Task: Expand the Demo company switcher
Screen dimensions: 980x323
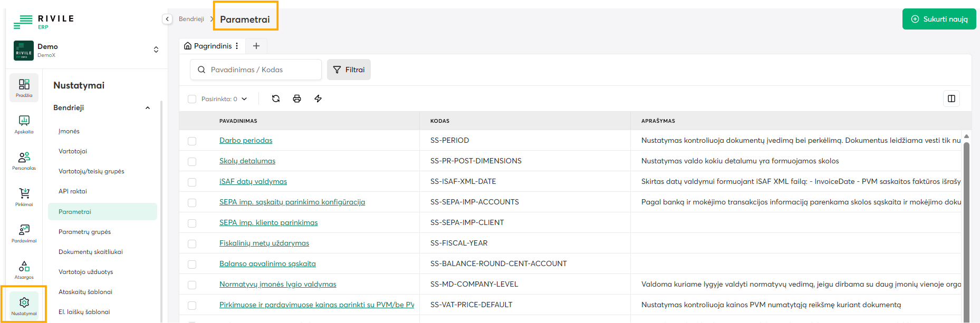Action: click(x=156, y=50)
